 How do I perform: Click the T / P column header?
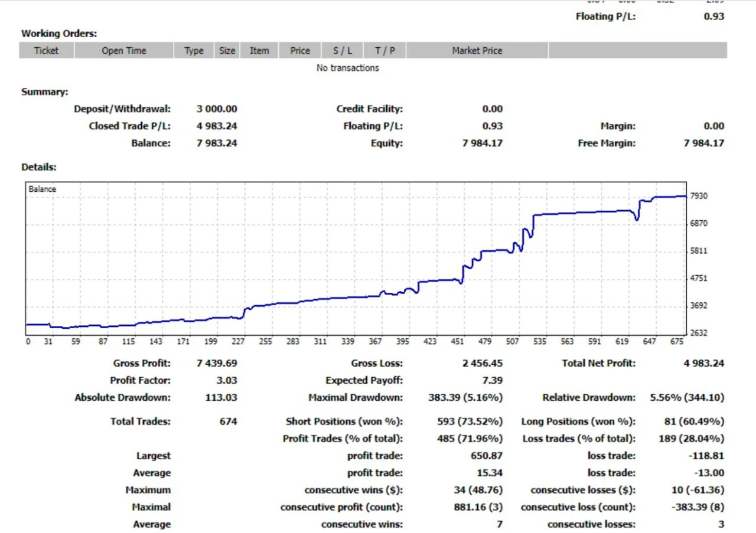(x=384, y=51)
